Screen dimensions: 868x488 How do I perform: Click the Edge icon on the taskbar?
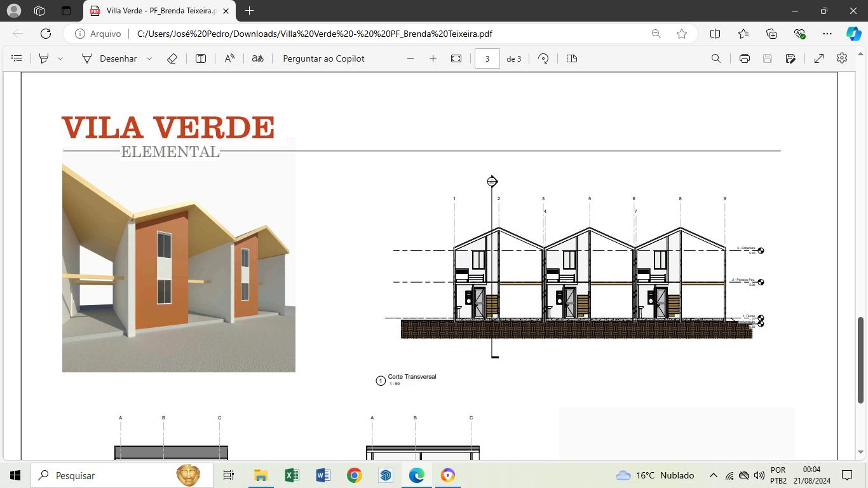tap(416, 475)
